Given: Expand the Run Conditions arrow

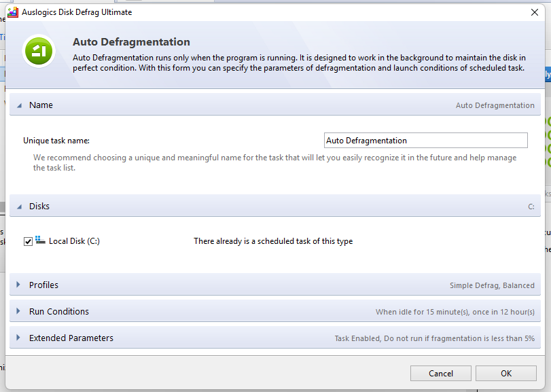Looking at the screenshot, I should click(19, 311).
